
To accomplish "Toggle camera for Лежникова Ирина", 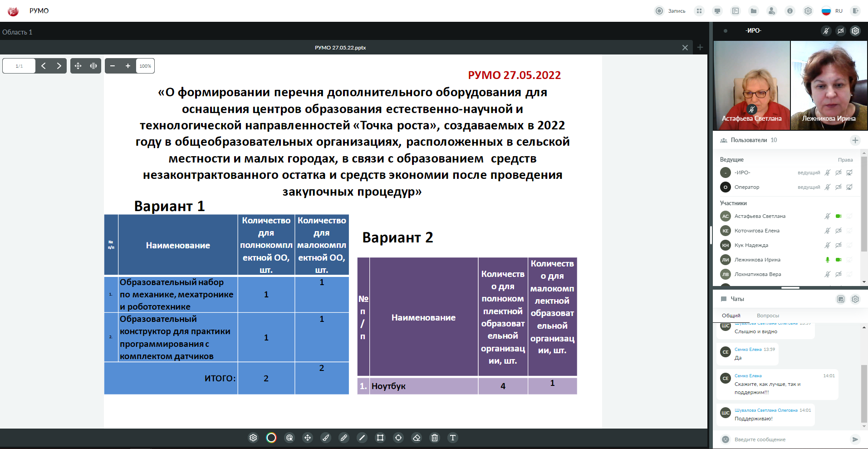I will (x=839, y=260).
